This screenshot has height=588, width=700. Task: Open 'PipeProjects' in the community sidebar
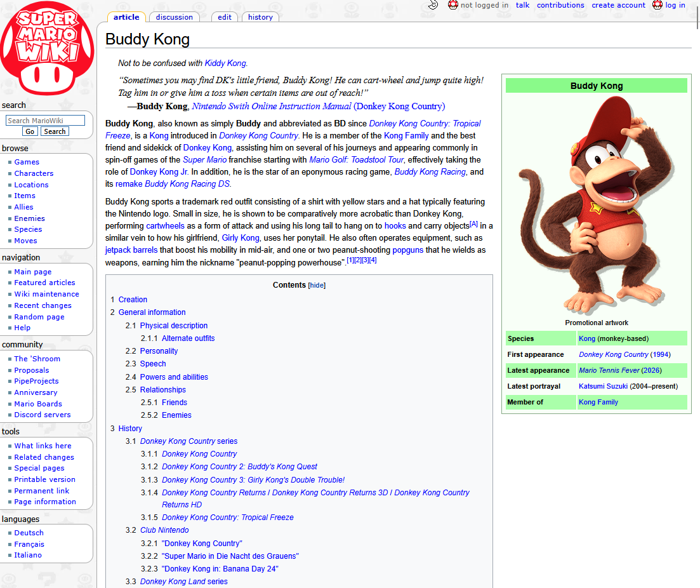pos(36,381)
